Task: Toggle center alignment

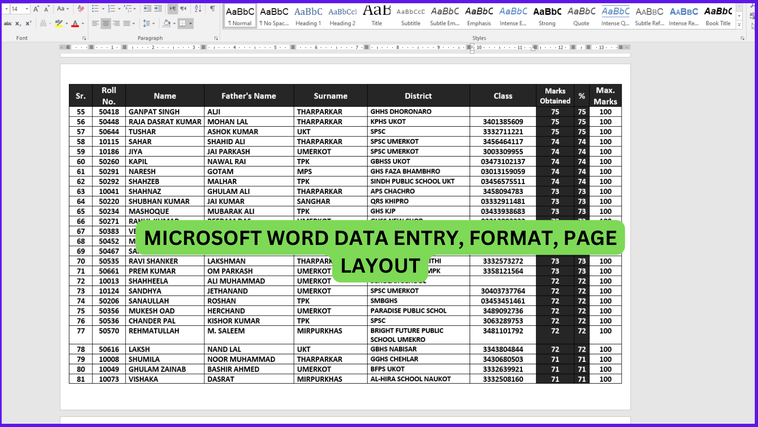Action: coord(105,23)
